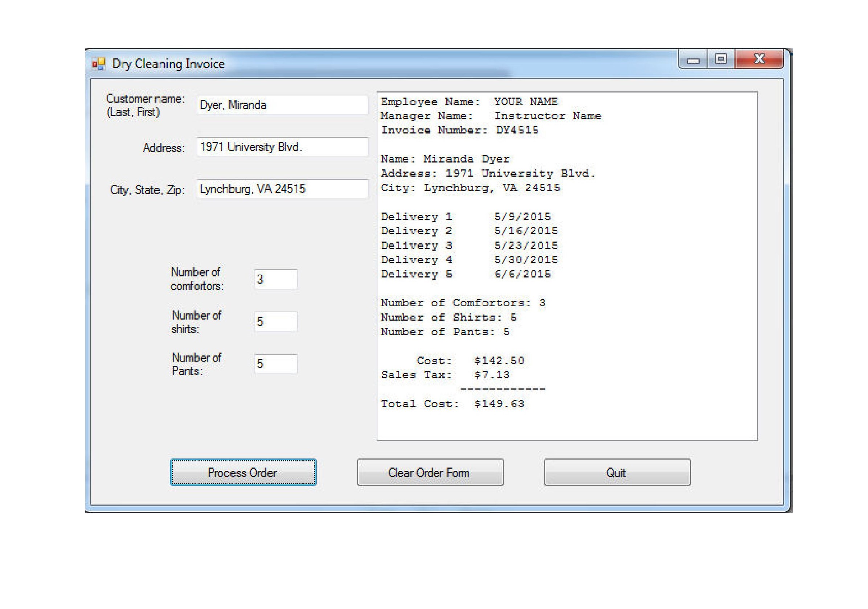Click the Dry Cleaning Invoice app icon
The height and width of the screenshot is (609, 868).
point(99,64)
